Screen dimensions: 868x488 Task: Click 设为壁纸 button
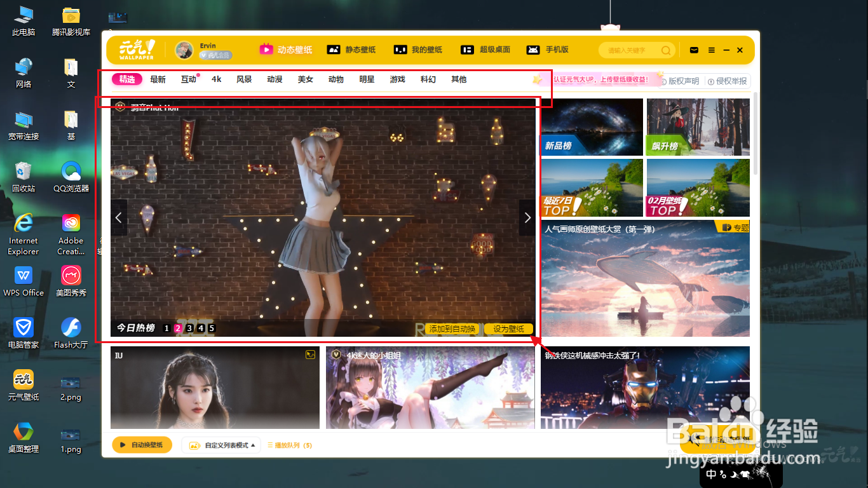click(x=508, y=329)
